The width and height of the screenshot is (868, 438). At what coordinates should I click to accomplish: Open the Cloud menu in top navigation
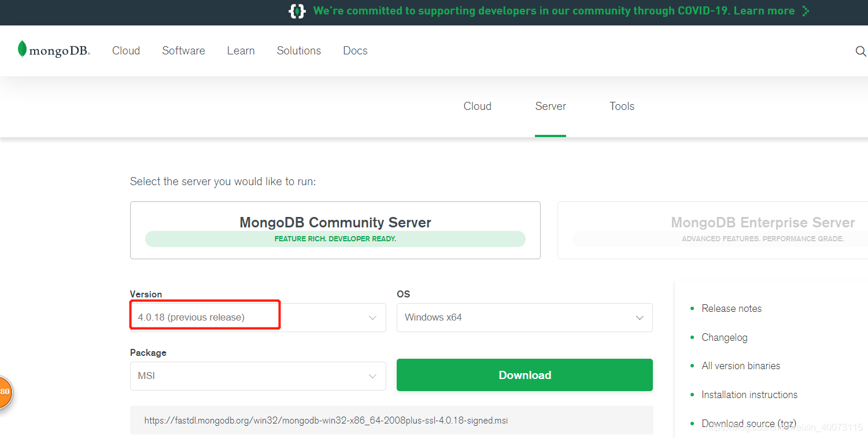click(126, 51)
